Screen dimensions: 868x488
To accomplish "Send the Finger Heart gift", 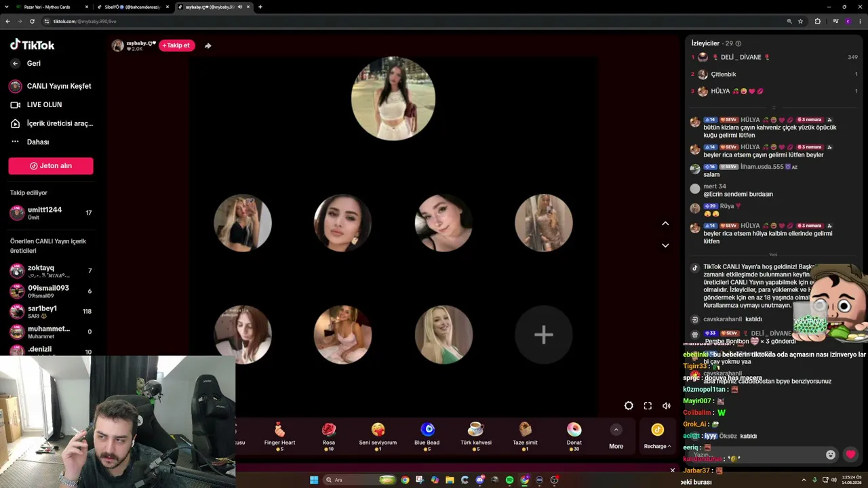I will (x=279, y=436).
